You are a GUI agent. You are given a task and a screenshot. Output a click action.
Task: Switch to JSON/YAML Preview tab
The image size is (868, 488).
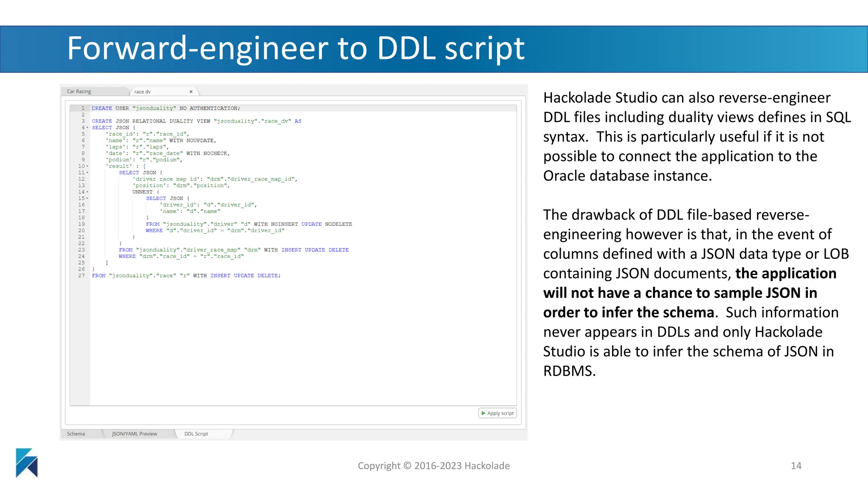coord(134,434)
